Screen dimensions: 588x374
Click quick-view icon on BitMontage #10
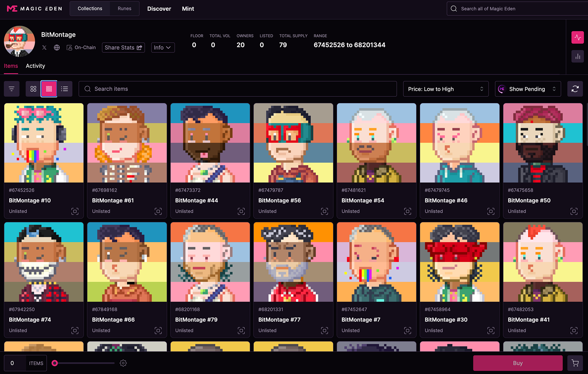click(75, 211)
